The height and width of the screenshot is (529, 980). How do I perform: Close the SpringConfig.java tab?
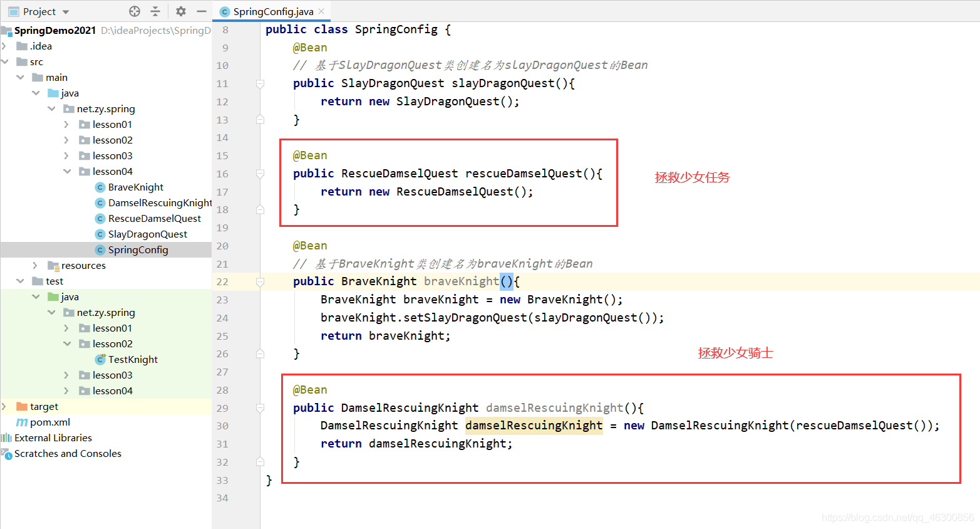(x=321, y=11)
